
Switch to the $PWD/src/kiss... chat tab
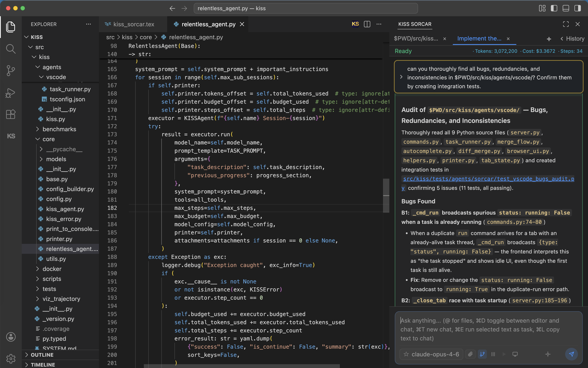click(x=416, y=38)
